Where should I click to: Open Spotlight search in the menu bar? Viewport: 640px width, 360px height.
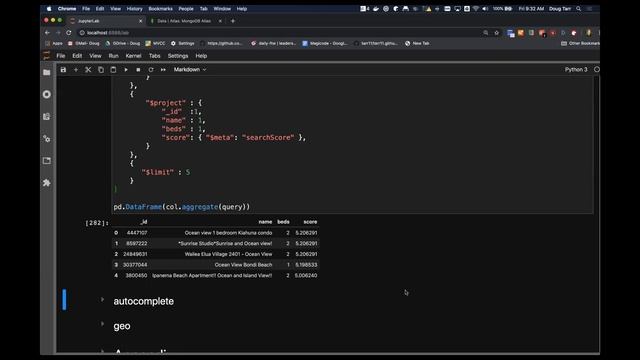578,9
